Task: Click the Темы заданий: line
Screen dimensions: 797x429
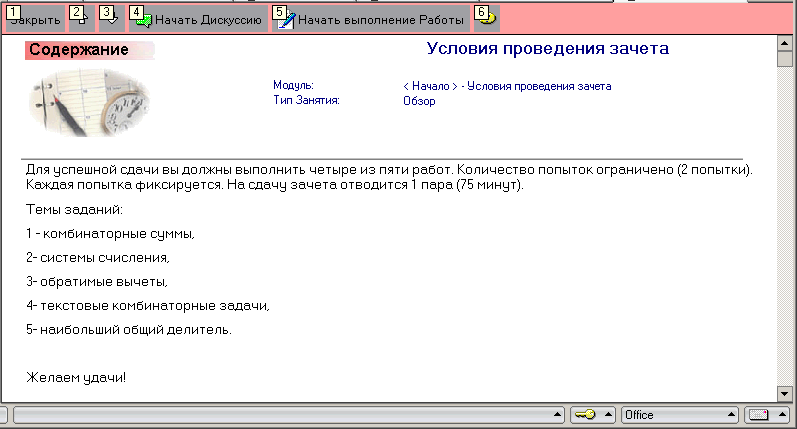Action: coord(74,209)
